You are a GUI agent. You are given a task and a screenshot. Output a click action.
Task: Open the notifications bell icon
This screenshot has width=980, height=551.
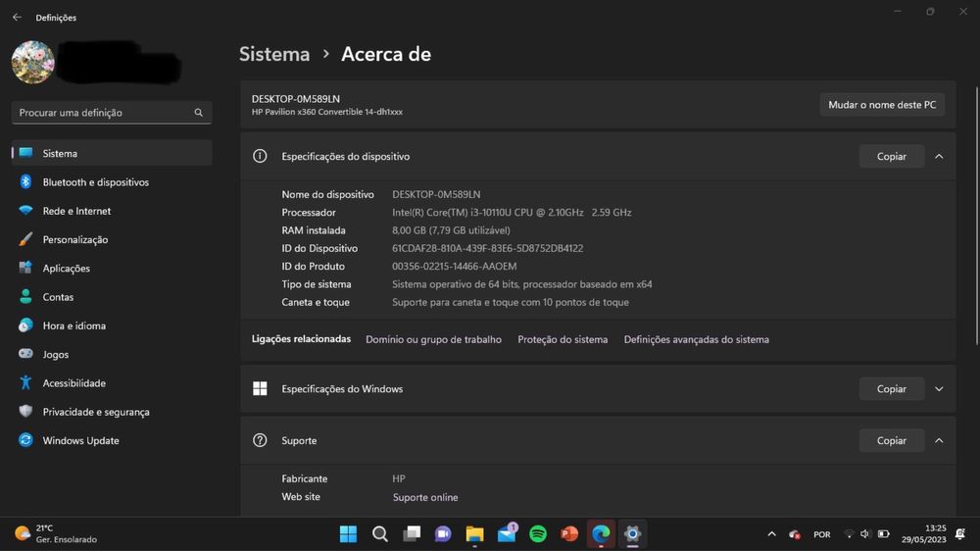click(960, 534)
